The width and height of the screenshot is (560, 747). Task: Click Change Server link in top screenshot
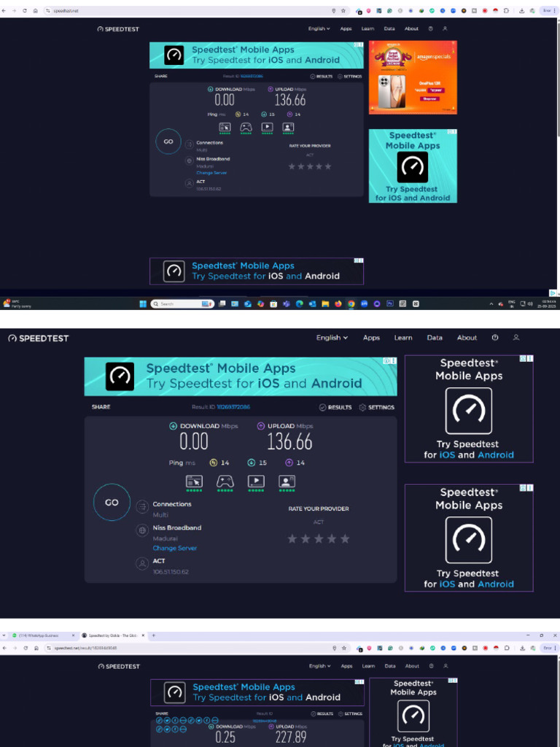pyautogui.click(x=211, y=173)
